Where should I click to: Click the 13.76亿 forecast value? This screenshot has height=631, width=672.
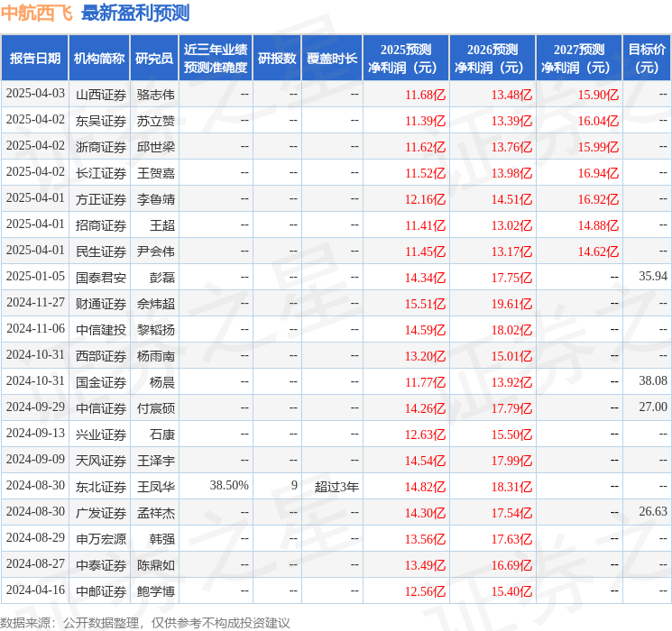pos(511,147)
